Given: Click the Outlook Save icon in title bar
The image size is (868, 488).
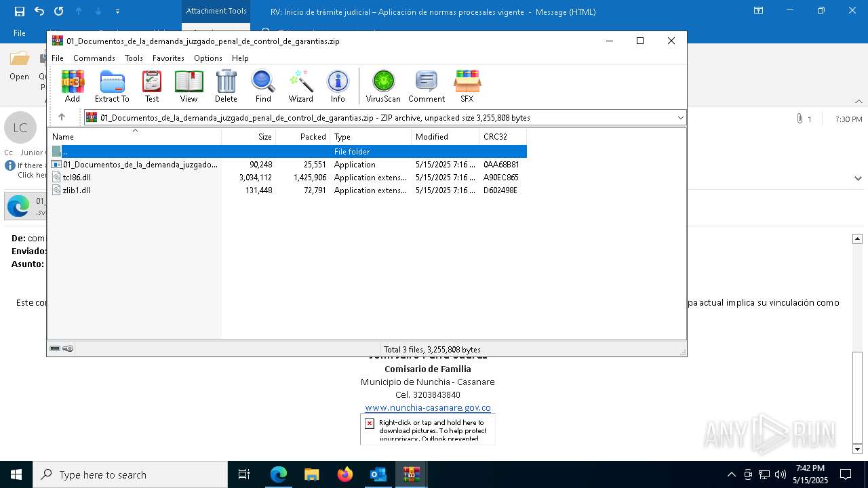Looking at the screenshot, I should (x=20, y=12).
